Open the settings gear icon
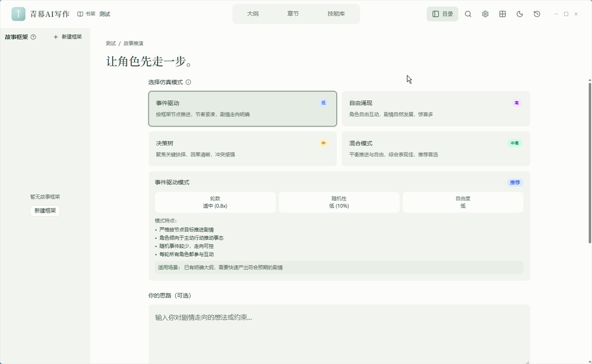This screenshot has height=364, width=592. pyautogui.click(x=485, y=14)
